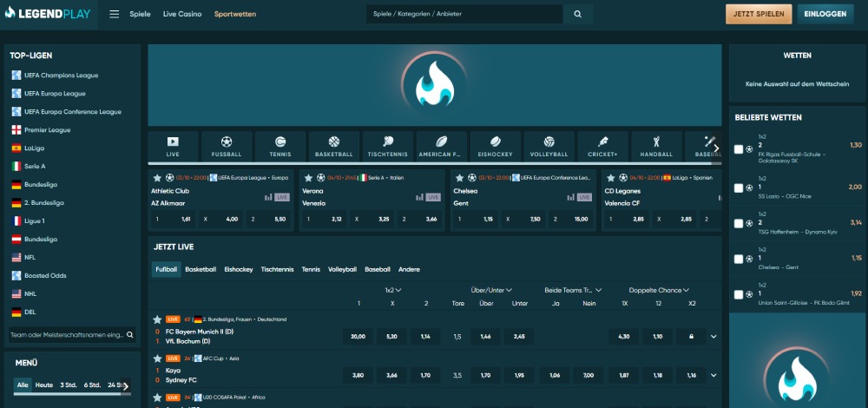Select the Volleyball sport icon
868x408 pixels.
(549, 146)
